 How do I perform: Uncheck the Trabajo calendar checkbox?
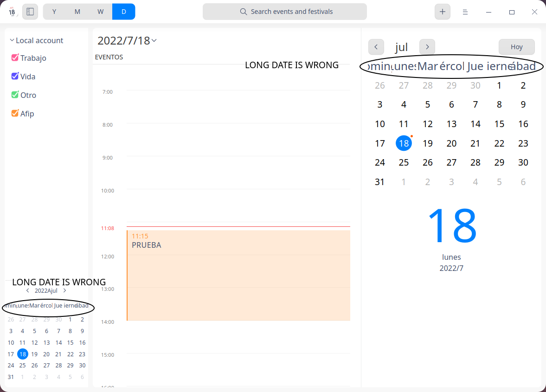pyautogui.click(x=15, y=58)
